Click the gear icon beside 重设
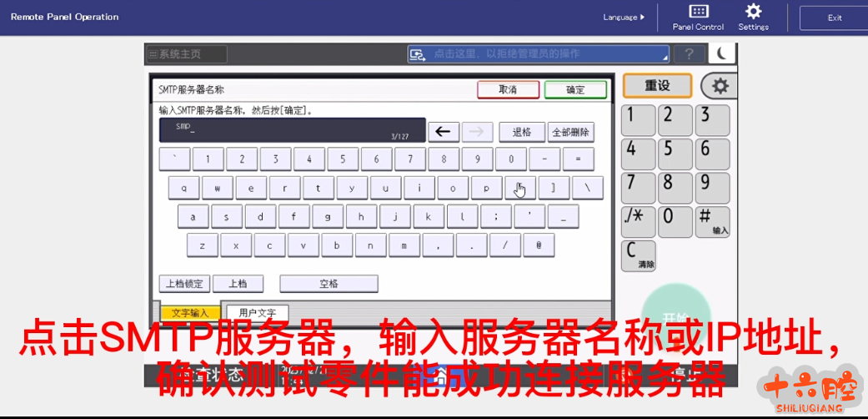The width and height of the screenshot is (868, 419). 720,86
